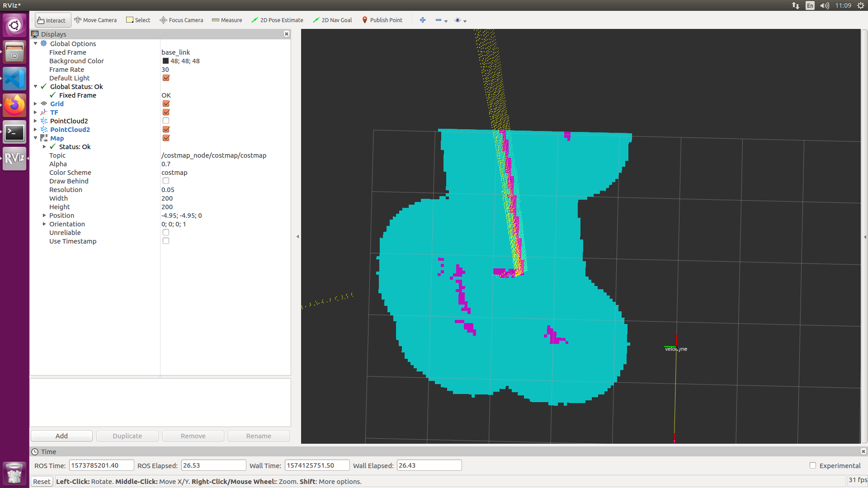Open the volume indicator in top bar
The width and height of the screenshot is (868, 488).
tap(825, 5)
